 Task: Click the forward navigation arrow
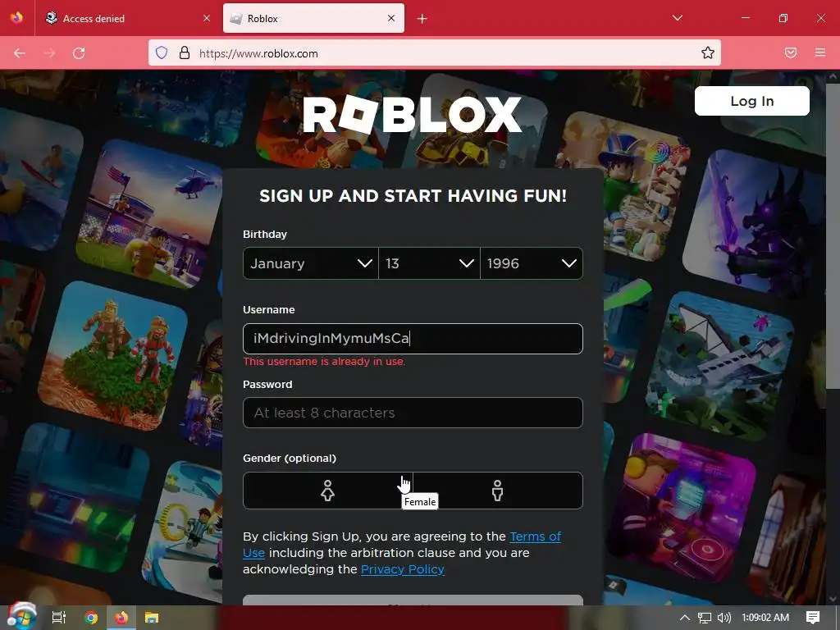[49, 53]
